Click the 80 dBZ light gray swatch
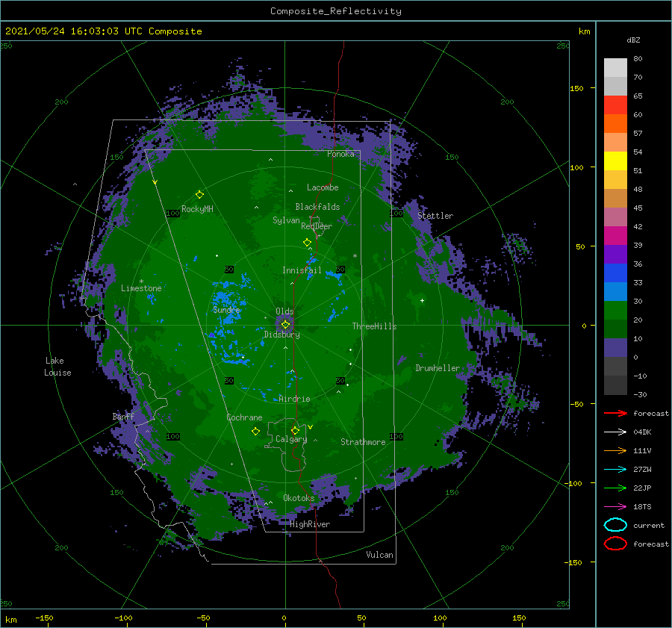Screen dimensions: 672x628 615,68
